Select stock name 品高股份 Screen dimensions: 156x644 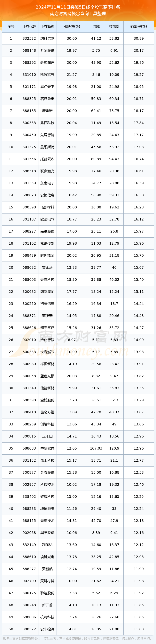point(47,231)
